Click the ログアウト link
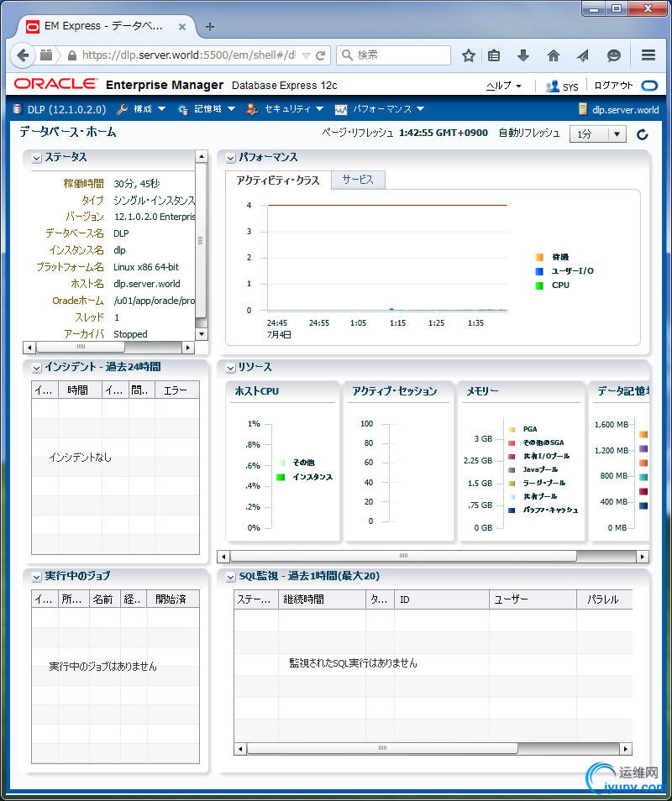The height and width of the screenshot is (801, 672). coord(613,86)
